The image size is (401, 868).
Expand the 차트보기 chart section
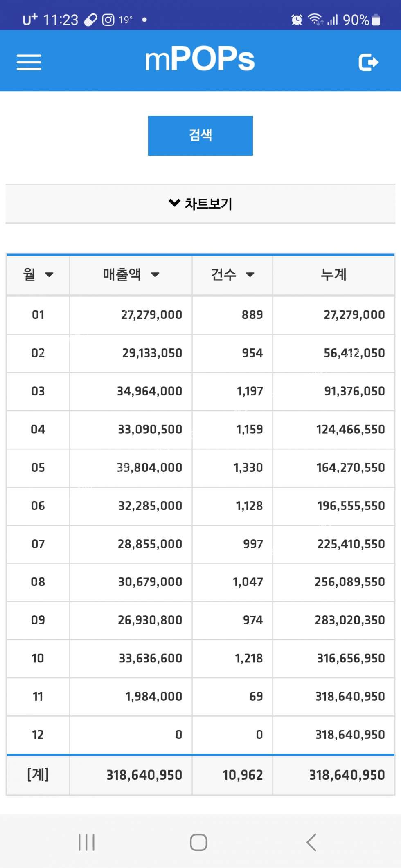click(x=200, y=204)
